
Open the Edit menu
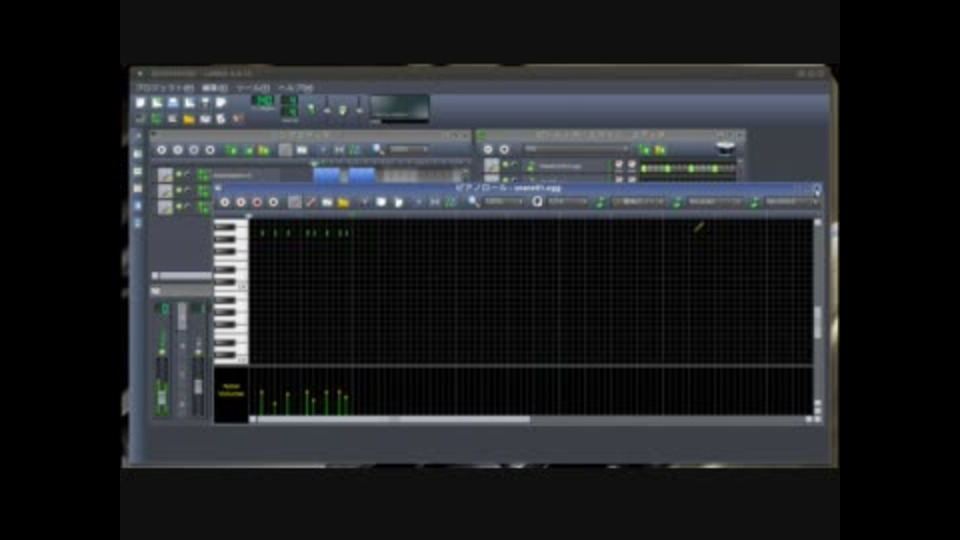coord(215,88)
